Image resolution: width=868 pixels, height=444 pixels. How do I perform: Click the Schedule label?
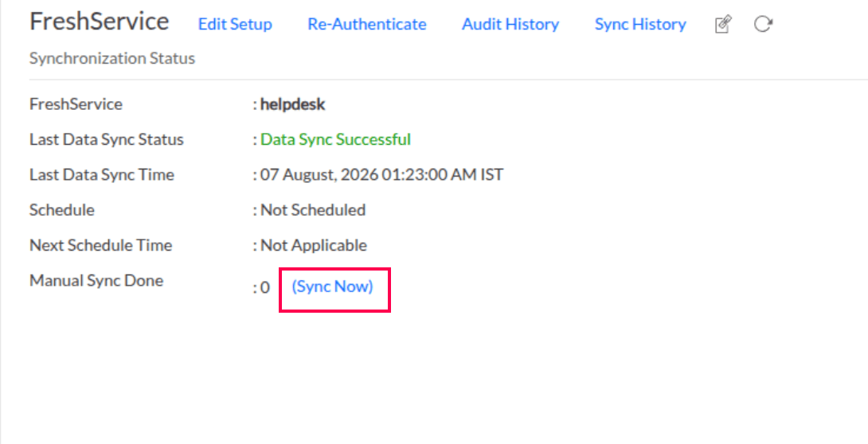(x=62, y=210)
